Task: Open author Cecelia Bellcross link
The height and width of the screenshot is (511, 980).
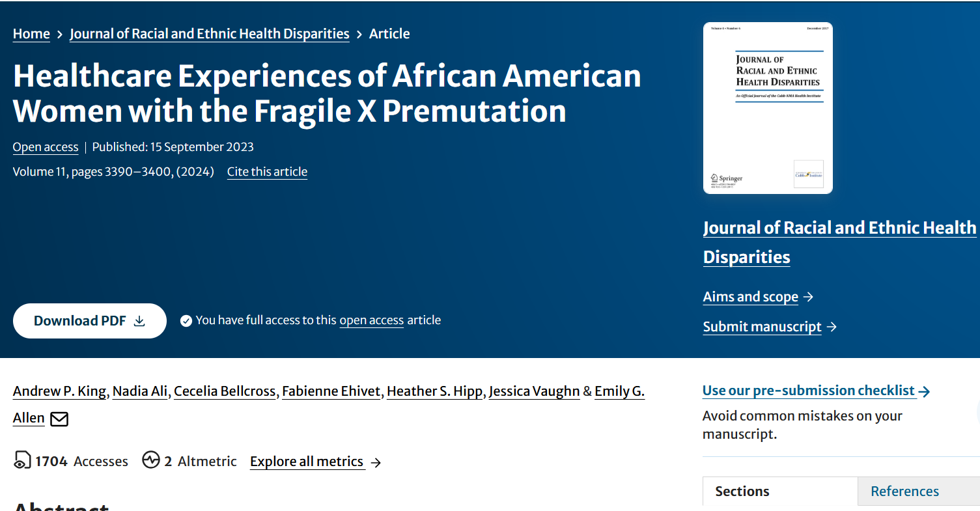Action: (226, 391)
